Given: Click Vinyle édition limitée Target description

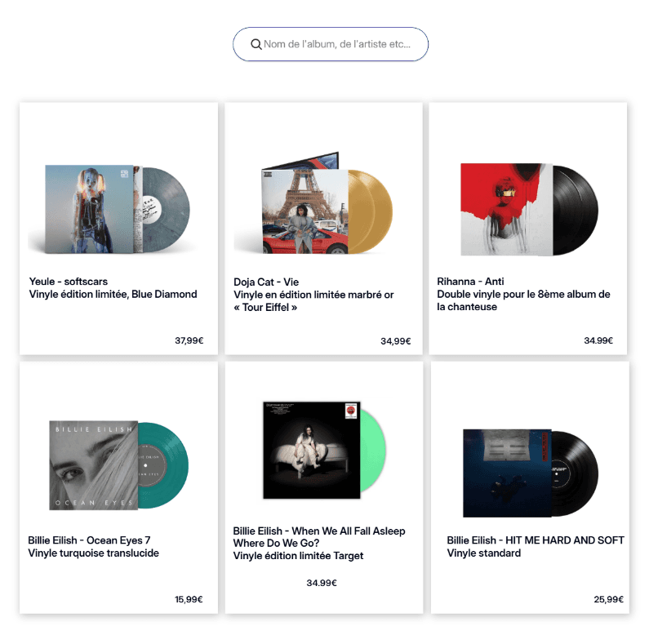Looking at the screenshot, I should click(x=299, y=556).
